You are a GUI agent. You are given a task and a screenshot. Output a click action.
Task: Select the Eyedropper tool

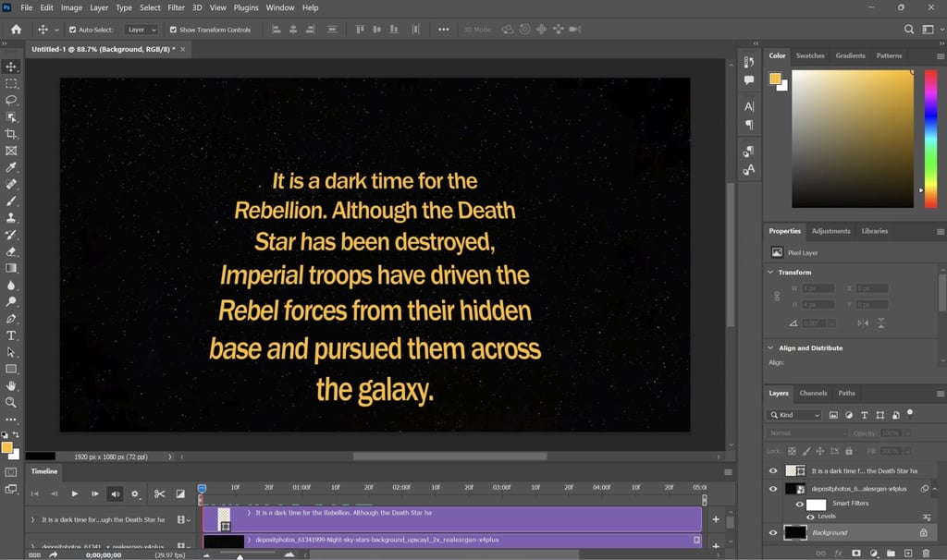(x=11, y=167)
